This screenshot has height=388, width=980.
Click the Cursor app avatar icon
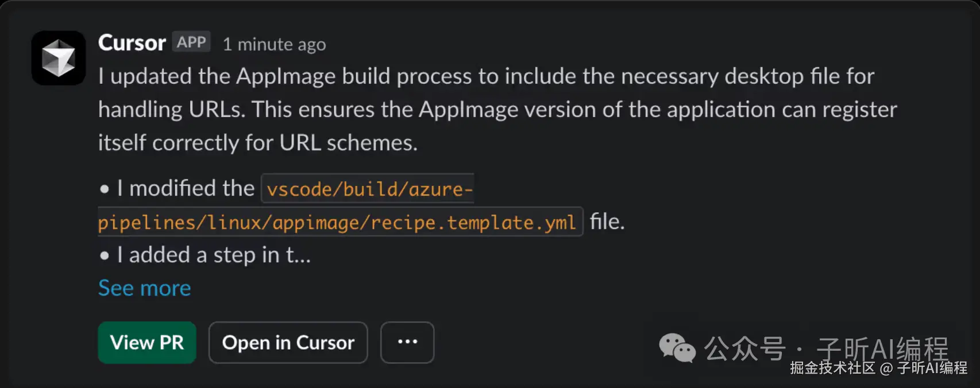pyautogui.click(x=59, y=58)
